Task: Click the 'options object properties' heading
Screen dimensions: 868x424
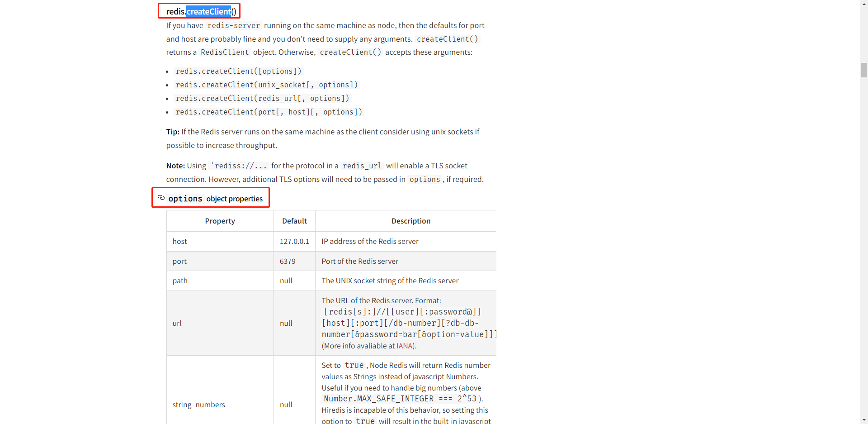Action: (x=215, y=199)
